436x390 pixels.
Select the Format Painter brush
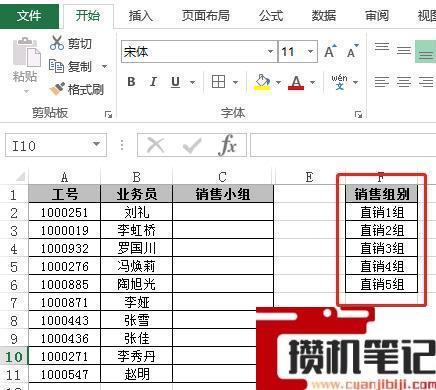tap(57, 89)
